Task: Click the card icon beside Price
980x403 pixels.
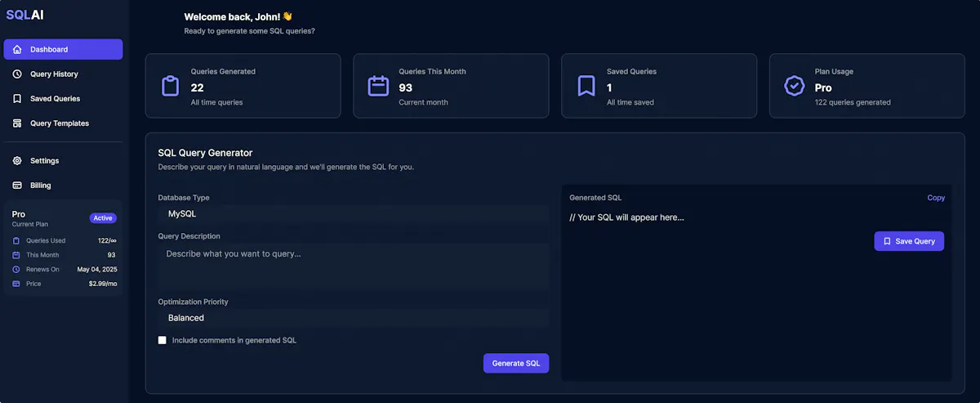Action: click(16, 284)
